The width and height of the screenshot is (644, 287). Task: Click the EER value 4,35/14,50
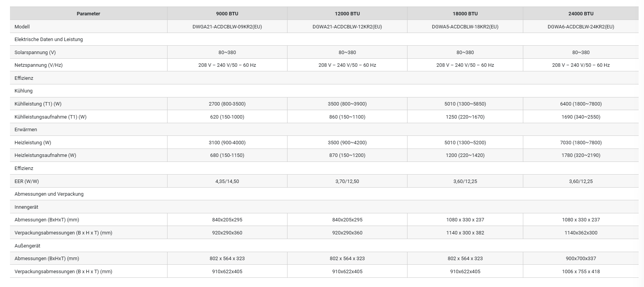tap(227, 181)
